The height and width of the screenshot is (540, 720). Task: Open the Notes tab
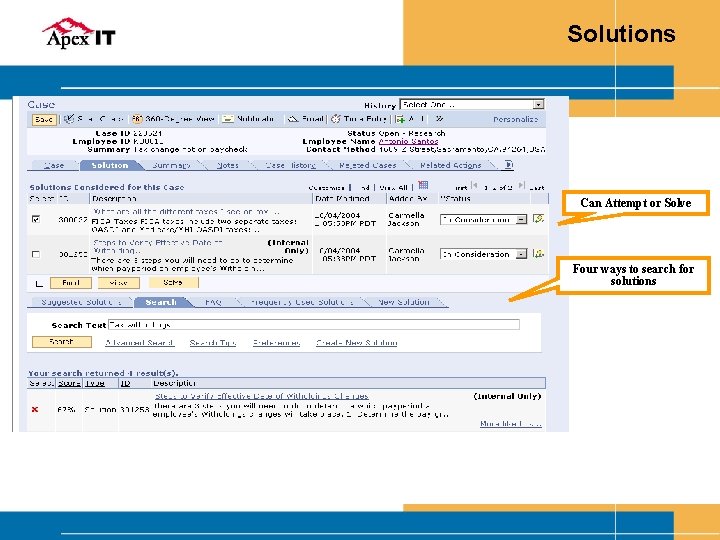227,165
